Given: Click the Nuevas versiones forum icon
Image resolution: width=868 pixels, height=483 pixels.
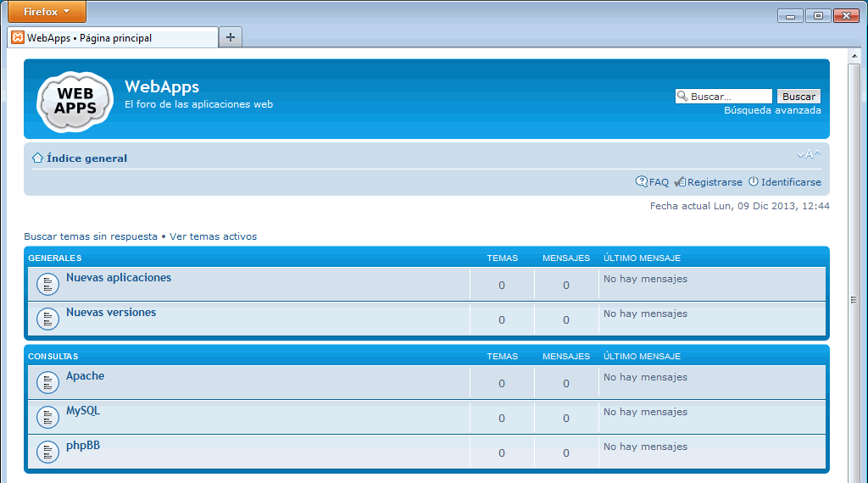Looking at the screenshot, I should point(47,319).
